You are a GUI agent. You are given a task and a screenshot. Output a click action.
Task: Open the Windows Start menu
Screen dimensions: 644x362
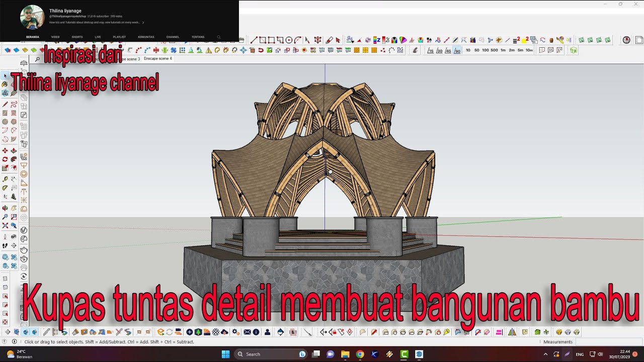pyautogui.click(x=225, y=354)
